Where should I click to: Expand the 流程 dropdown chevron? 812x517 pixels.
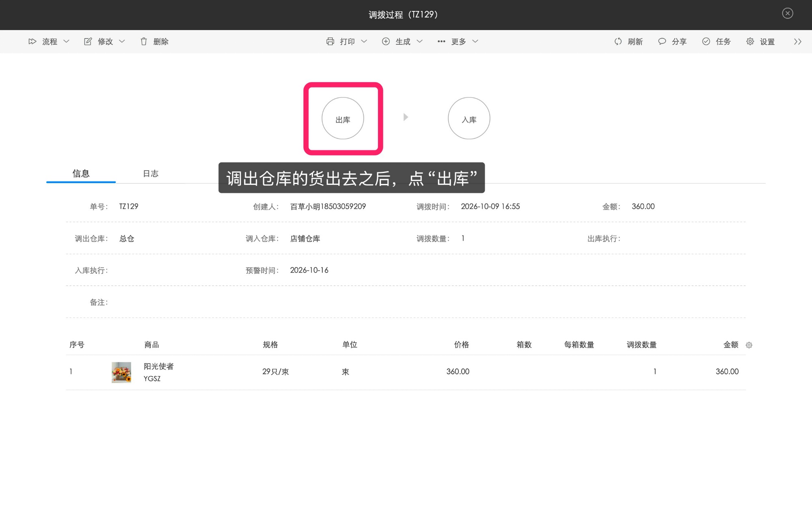tap(67, 41)
